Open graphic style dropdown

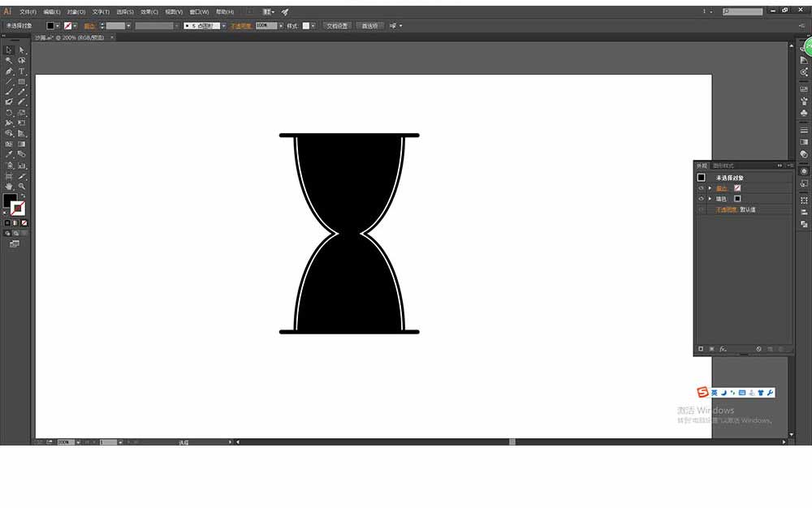313,26
